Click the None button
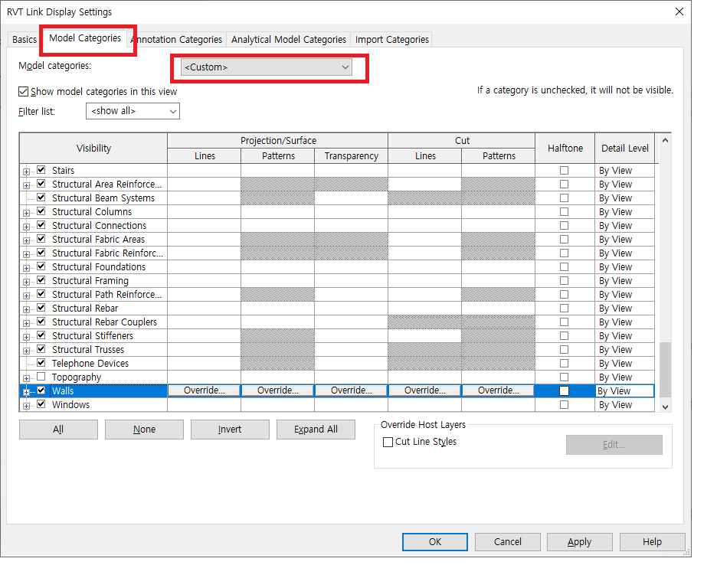This screenshot has height=588, width=717. [144, 430]
